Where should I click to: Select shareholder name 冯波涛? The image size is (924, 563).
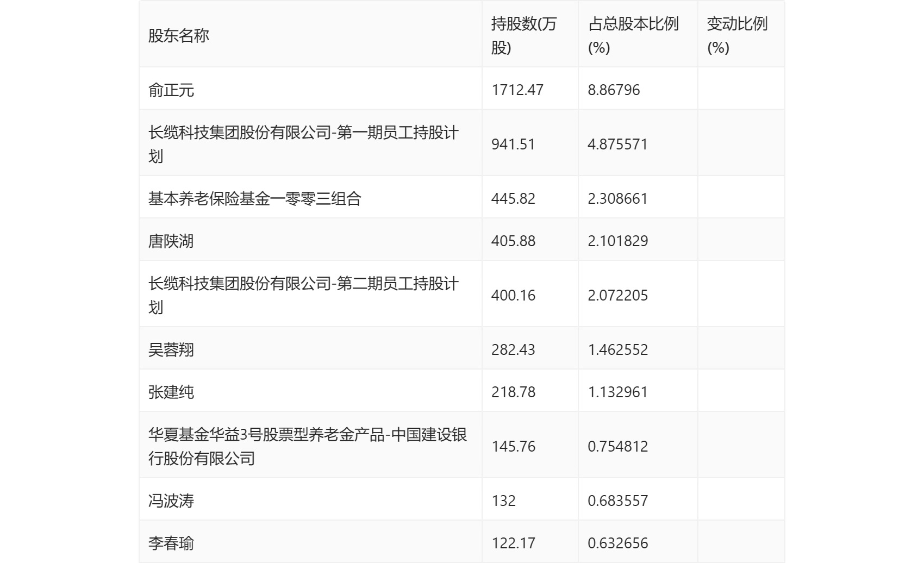coord(171,501)
